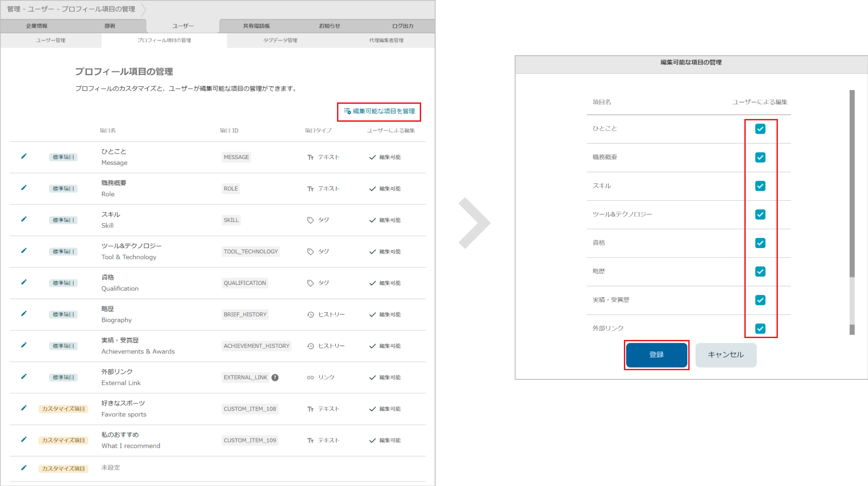Click the 編集可能な項目を管理 link
The image size is (868, 486).
(x=379, y=112)
